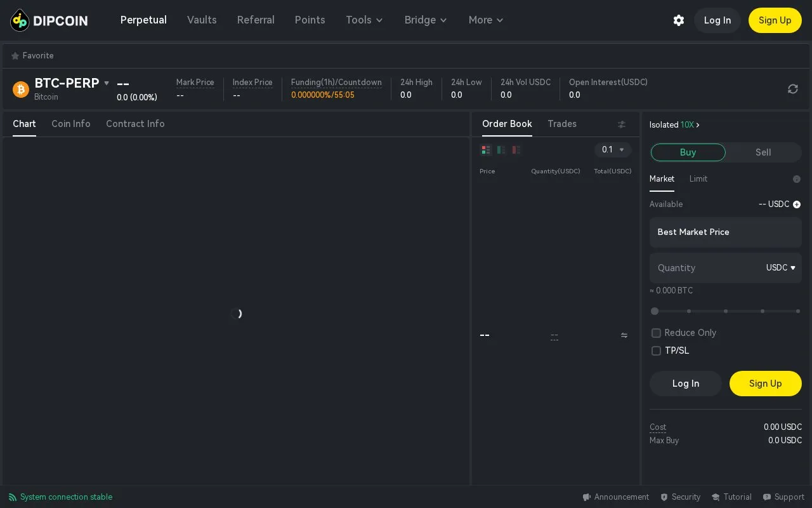
Task: Open the Vaults page
Action: coord(202,20)
